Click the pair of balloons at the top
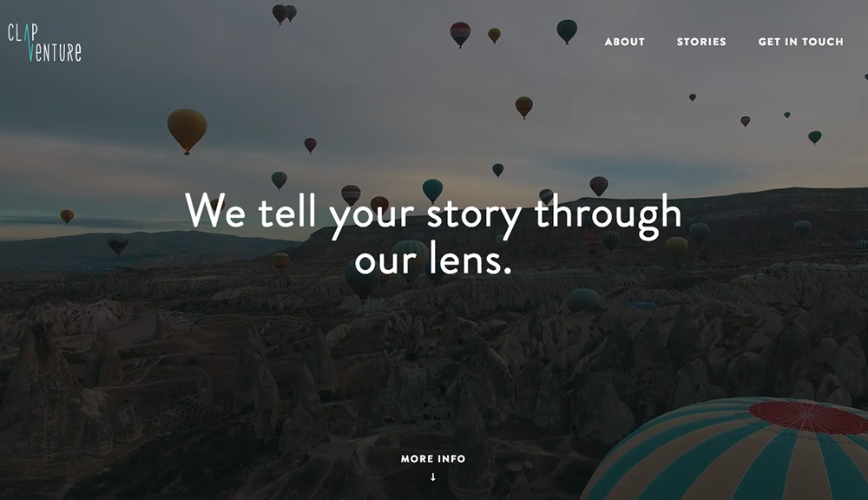The height and width of the screenshot is (500, 868). coord(284,14)
